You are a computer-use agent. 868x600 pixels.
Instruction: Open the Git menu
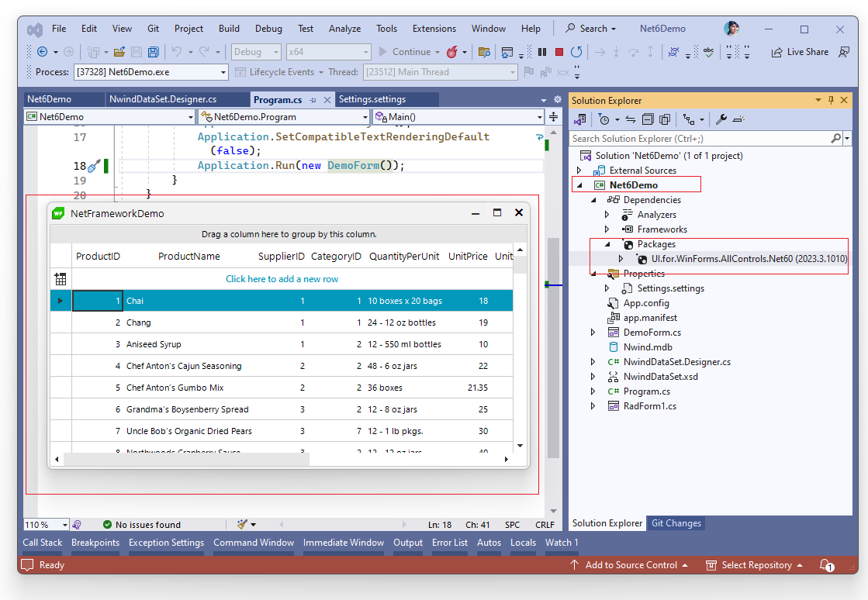point(153,29)
